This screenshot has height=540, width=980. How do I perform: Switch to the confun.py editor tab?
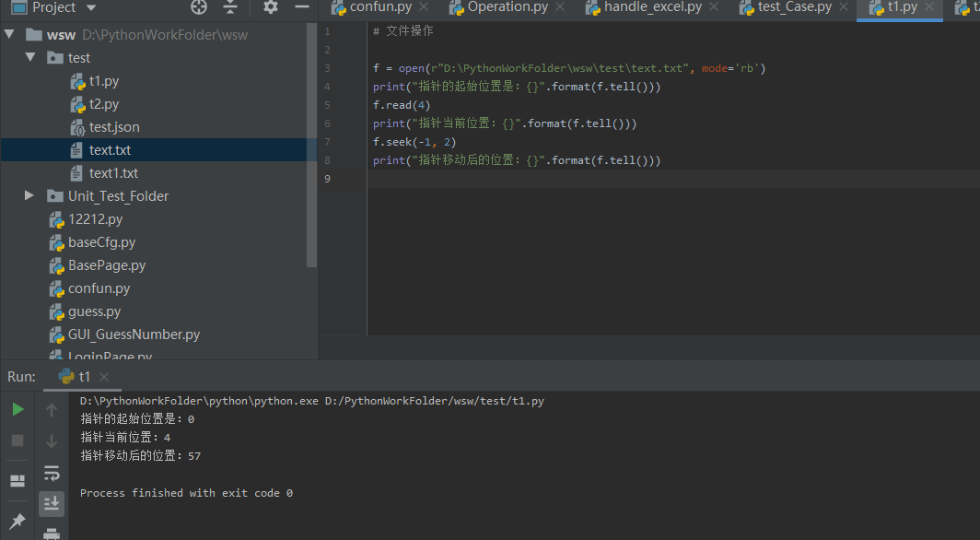[380, 7]
